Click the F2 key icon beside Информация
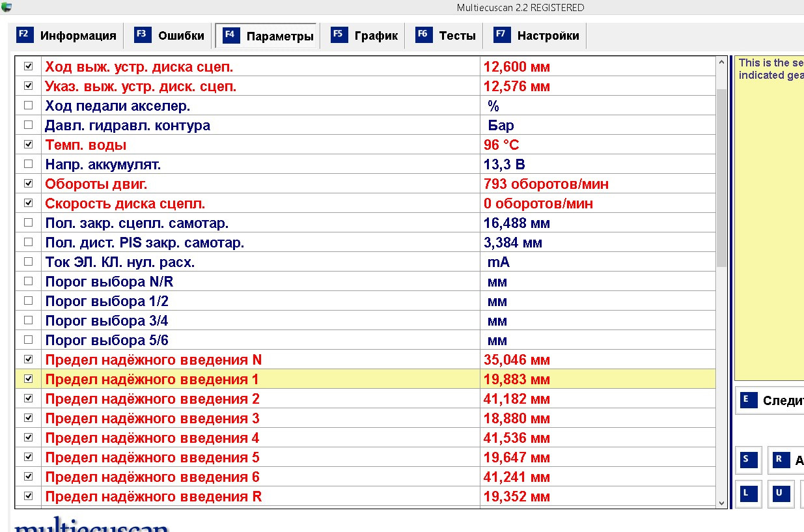 click(x=24, y=35)
